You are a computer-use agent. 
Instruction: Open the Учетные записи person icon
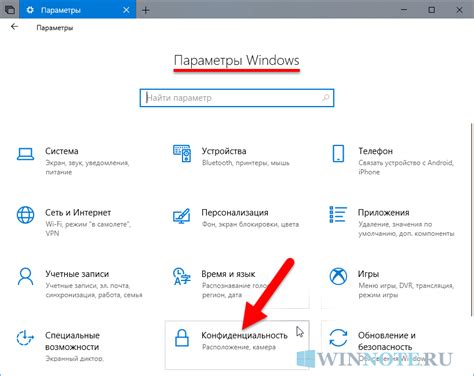click(x=25, y=277)
